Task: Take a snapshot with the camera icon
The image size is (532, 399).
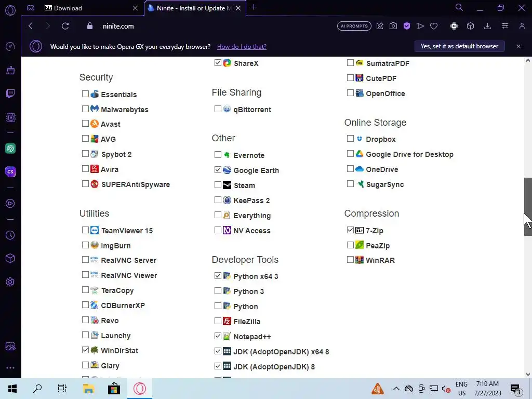Action: (x=393, y=26)
